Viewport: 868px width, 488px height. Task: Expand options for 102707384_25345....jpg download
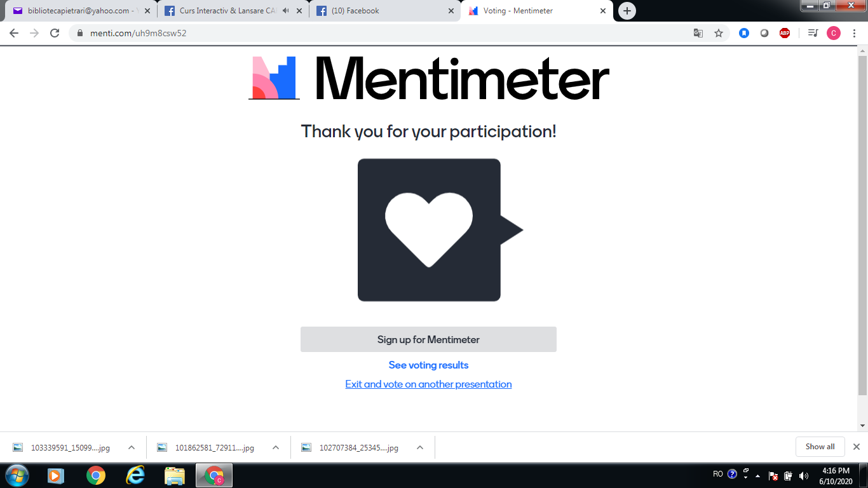[x=420, y=447]
